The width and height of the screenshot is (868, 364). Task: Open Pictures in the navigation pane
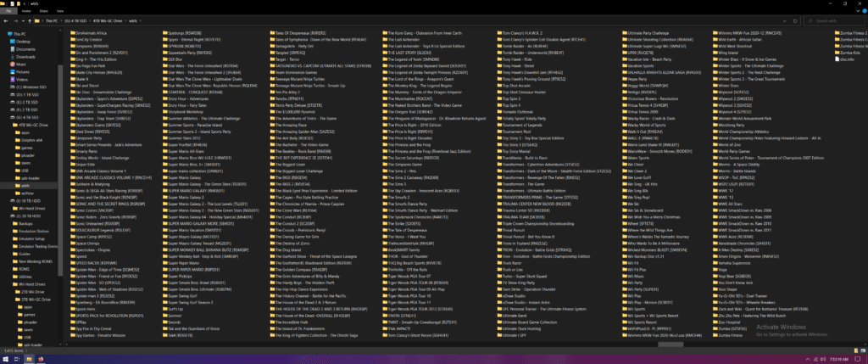pyautogui.click(x=23, y=72)
